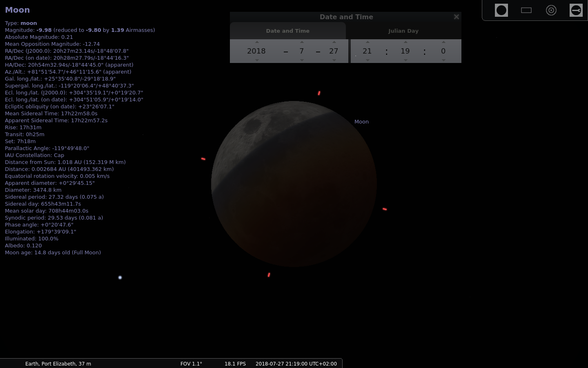
Task: Decrease the month value 7
Action: click(x=302, y=60)
